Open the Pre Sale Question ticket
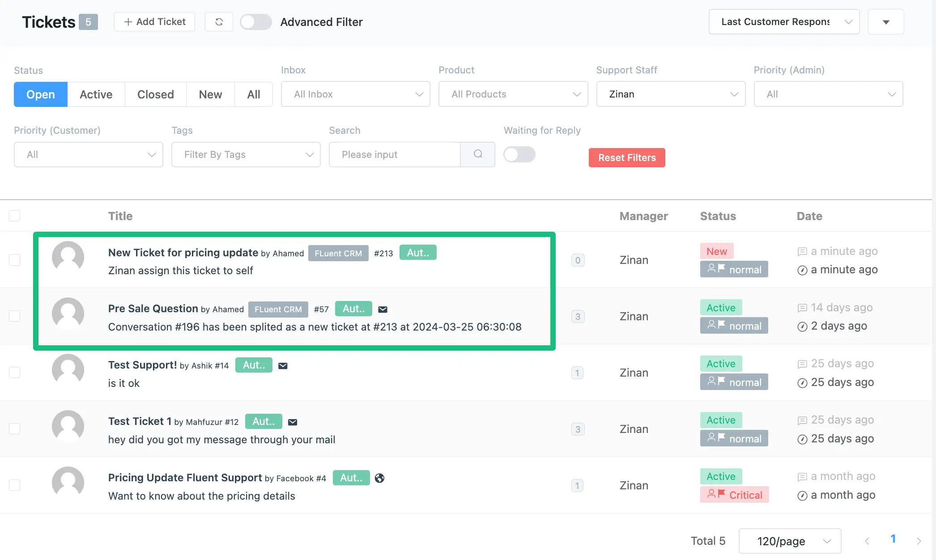936x560 pixels. click(x=153, y=309)
